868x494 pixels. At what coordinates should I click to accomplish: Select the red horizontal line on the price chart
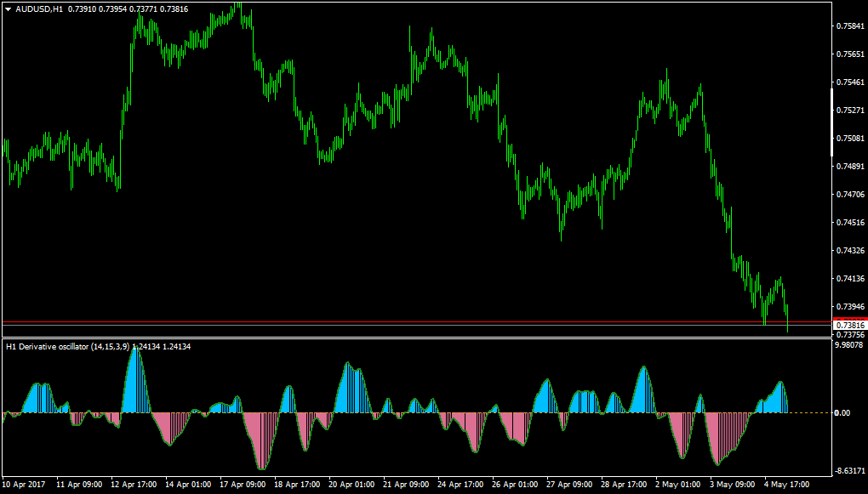tap(417, 321)
